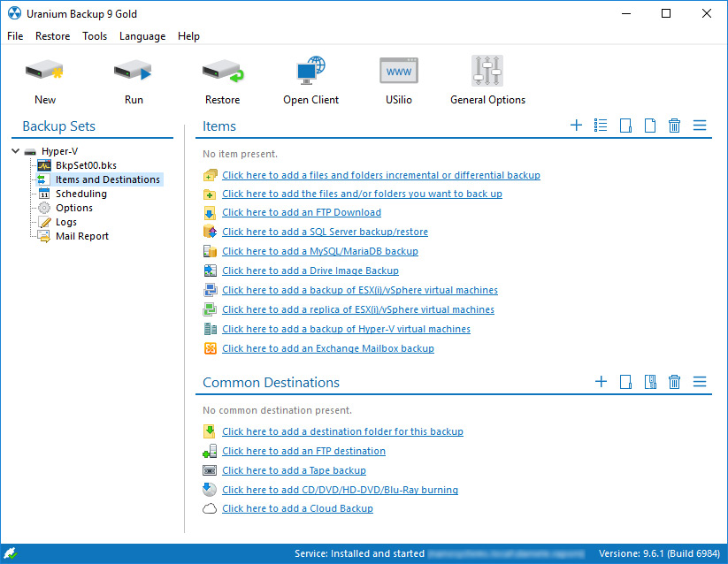Select Mail Report in the tree

coord(81,236)
